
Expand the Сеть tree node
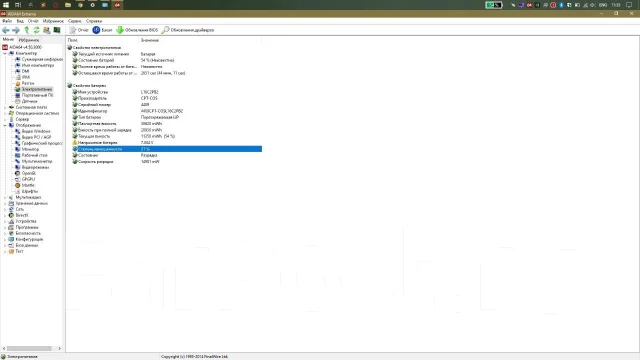point(5,209)
